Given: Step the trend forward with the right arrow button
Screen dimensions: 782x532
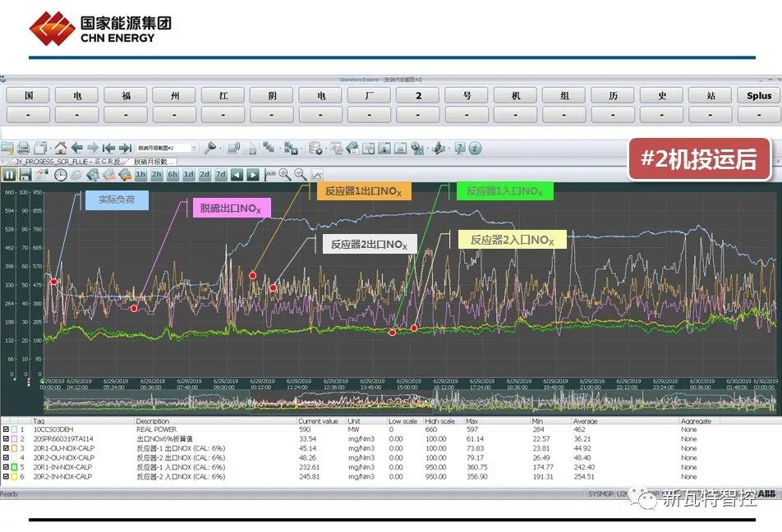Looking at the screenshot, I should [x=253, y=175].
